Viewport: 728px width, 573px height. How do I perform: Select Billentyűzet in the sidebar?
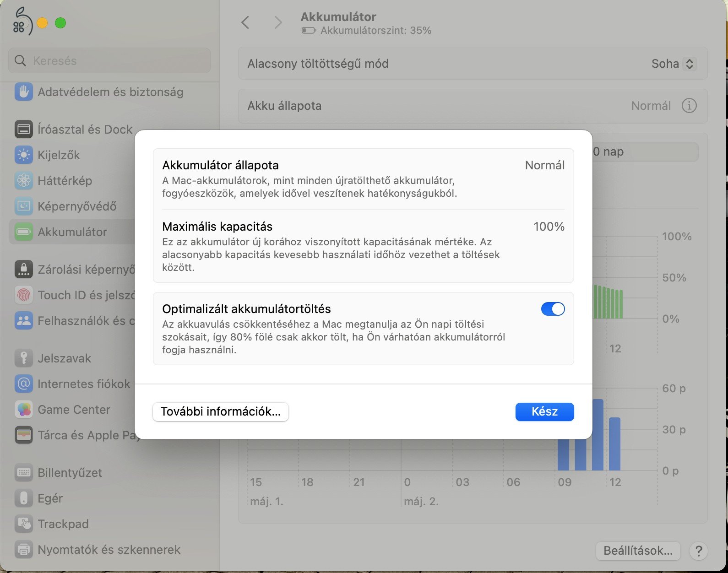pyautogui.click(x=70, y=473)
